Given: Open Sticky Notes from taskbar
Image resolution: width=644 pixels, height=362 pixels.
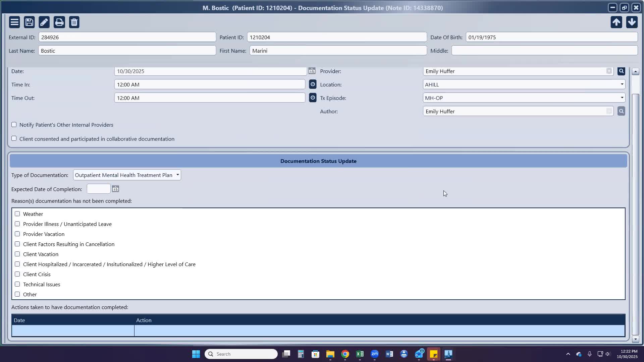Looking at the screenshot, I should click(434, 354).
